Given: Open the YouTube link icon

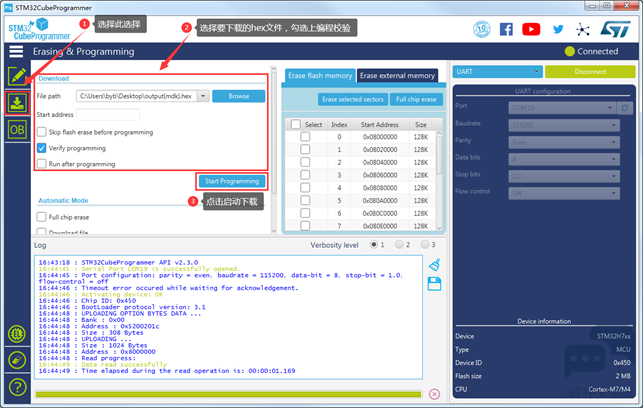Looking at the screenshot, I should point(531,29).
